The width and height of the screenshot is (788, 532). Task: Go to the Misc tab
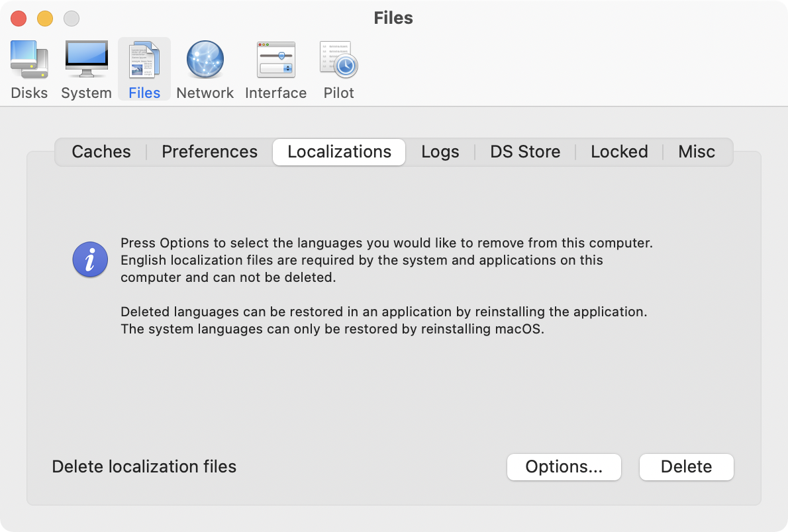(x=697, y=152)
